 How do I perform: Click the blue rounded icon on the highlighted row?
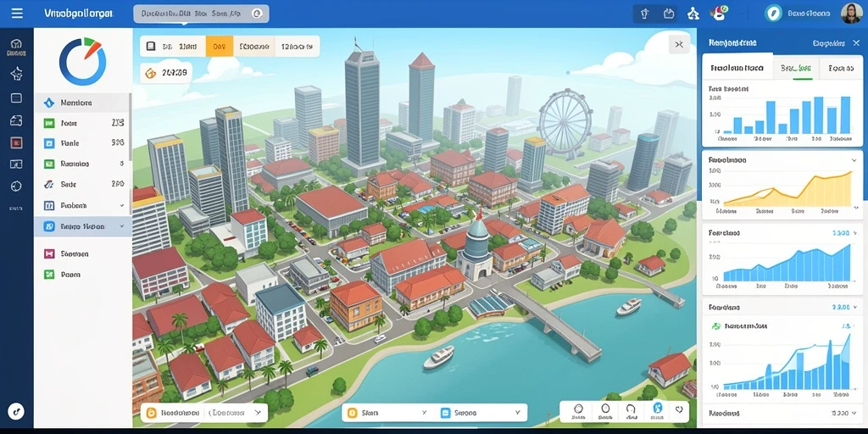(49, 226)
